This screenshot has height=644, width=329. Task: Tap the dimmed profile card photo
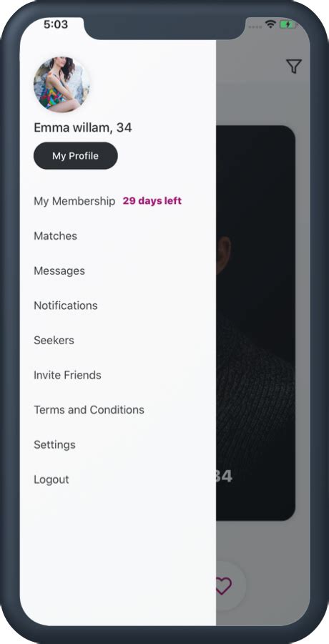(x=255, y=323)
